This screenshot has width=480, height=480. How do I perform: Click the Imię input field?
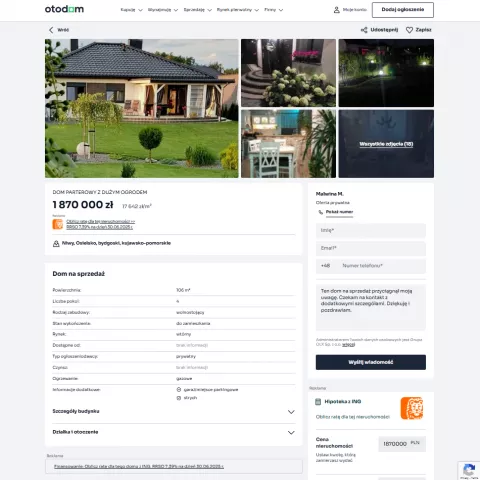(371, 230)
